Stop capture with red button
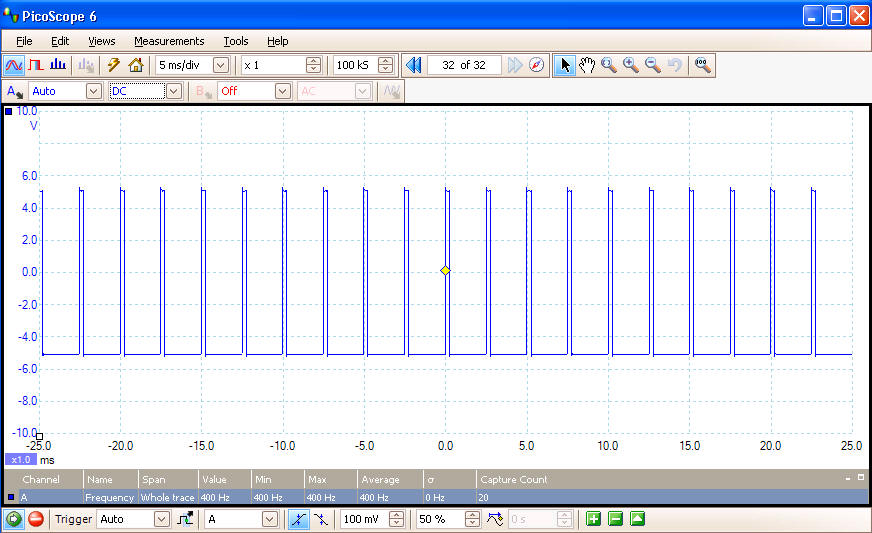The width and height of the screenshot is (872, 533). [35, 519]
